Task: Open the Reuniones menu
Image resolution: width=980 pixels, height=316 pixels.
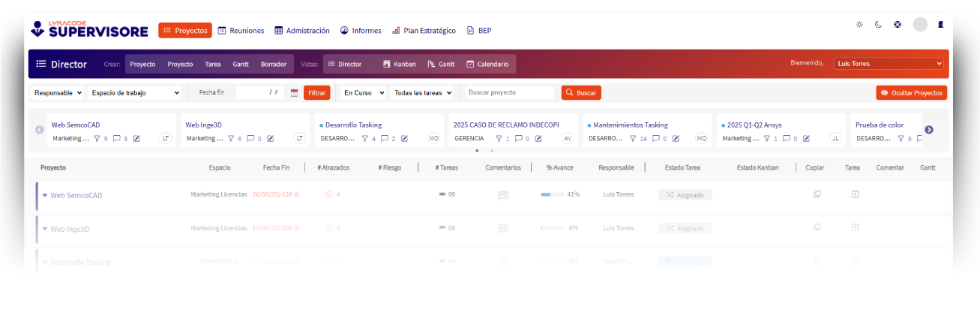Action: click(x=241, y=31)
